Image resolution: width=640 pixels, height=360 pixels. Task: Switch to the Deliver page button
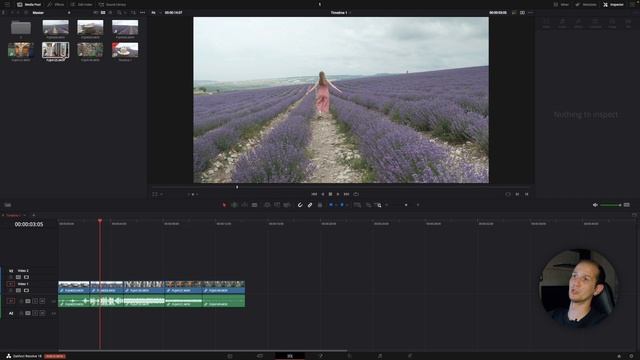tap(410, 356)
